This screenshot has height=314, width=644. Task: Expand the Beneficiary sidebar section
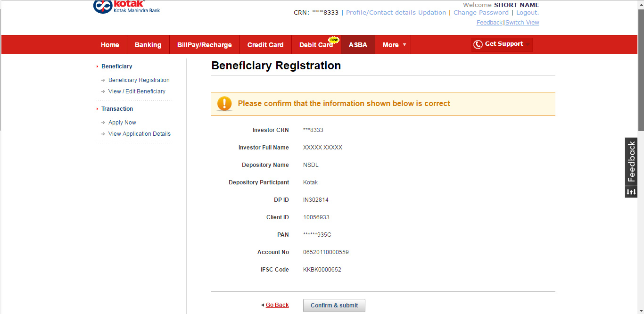pos(116,66)
